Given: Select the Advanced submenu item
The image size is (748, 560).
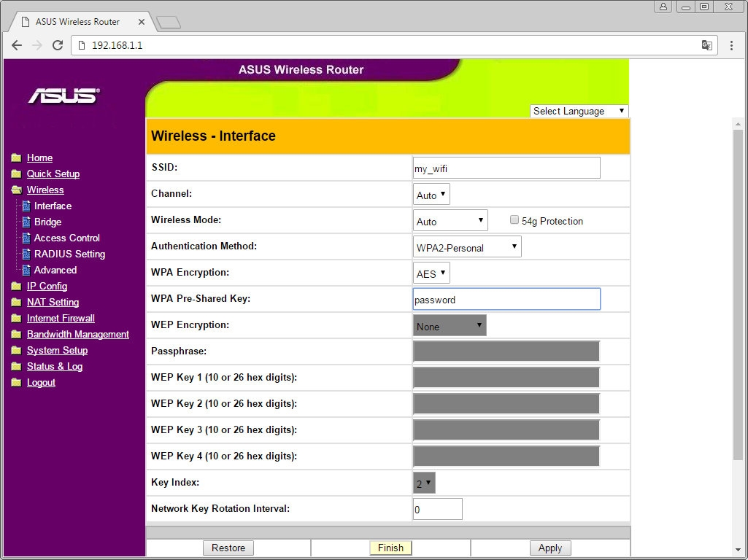Looking at the screenshot, I should (x=55, y=271).
